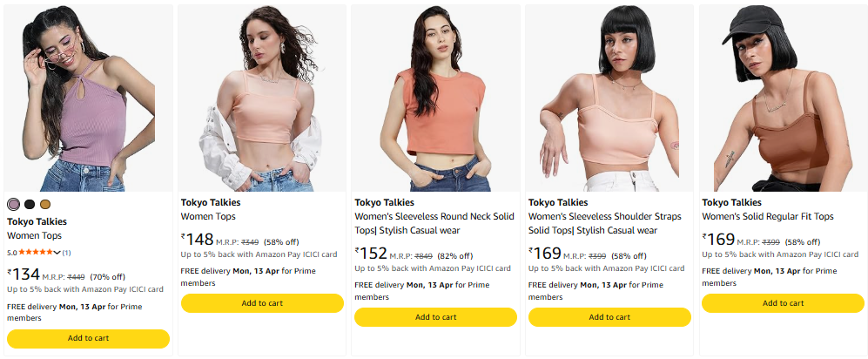Viewport: 868px width, 359px height.
Task: Open "Women's Solid Regular Fit Tops" link
Action: point(767,216)
